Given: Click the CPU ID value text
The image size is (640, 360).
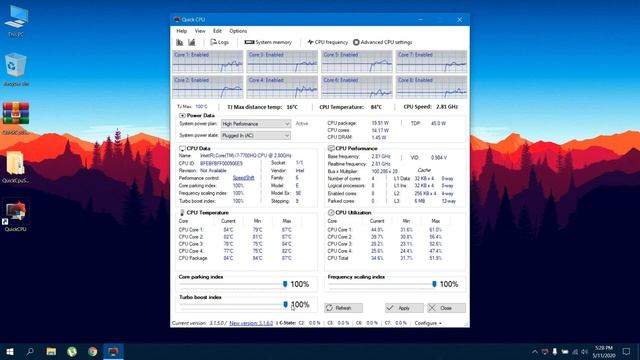Looking at the screenshot, I should [x=221, y=163].
